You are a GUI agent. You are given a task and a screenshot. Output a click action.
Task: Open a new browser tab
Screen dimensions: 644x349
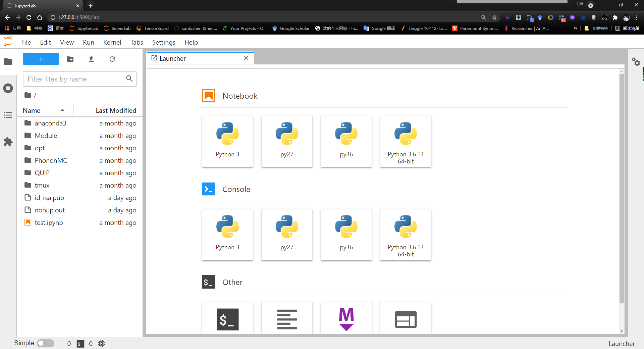91,6
